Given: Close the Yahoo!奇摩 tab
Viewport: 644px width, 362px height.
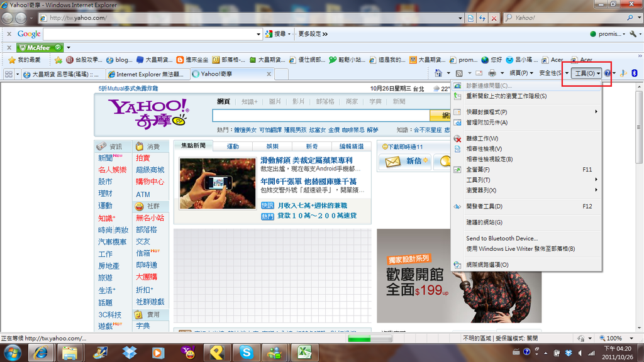Looking at the screenshot, I should click(269, 74).
